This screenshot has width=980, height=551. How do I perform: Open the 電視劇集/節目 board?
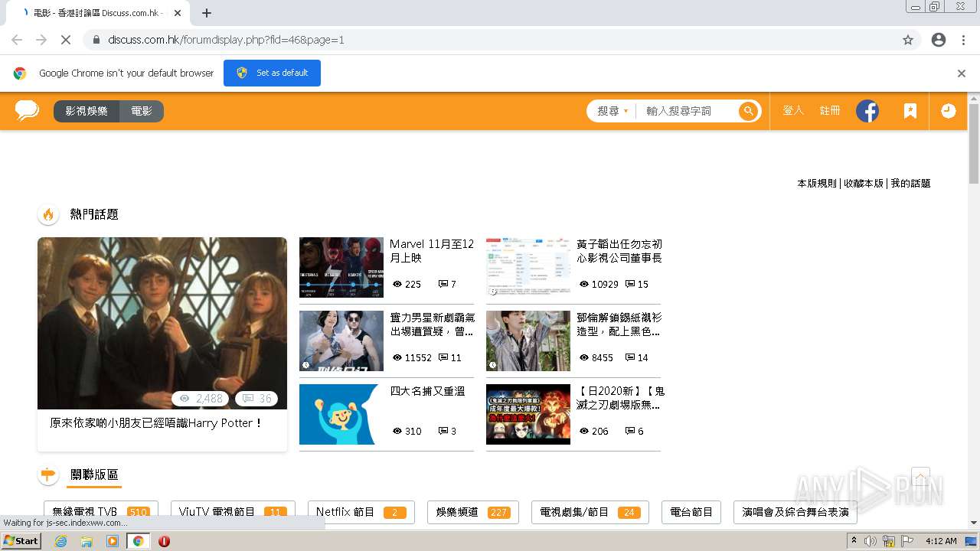coord(590,512)
